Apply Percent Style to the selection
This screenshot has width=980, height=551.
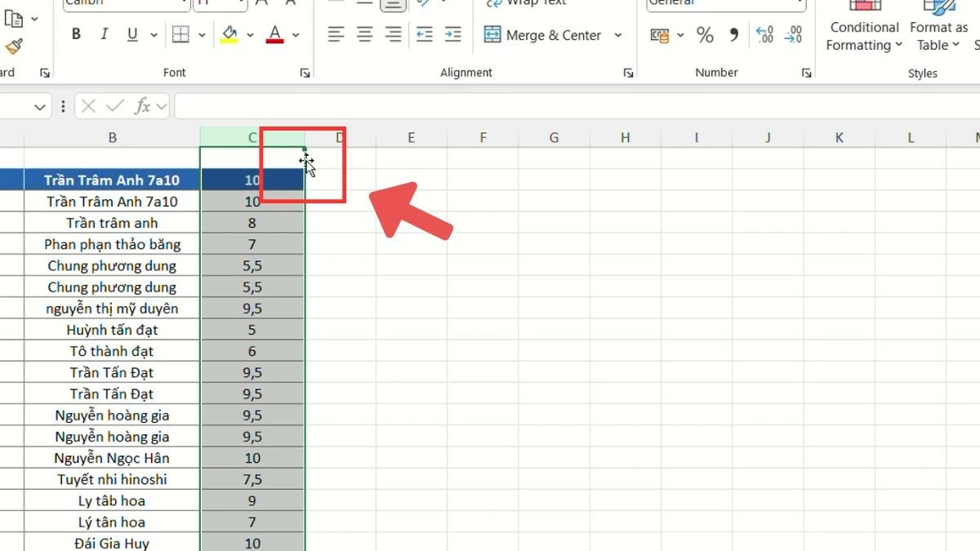(705, 34)
